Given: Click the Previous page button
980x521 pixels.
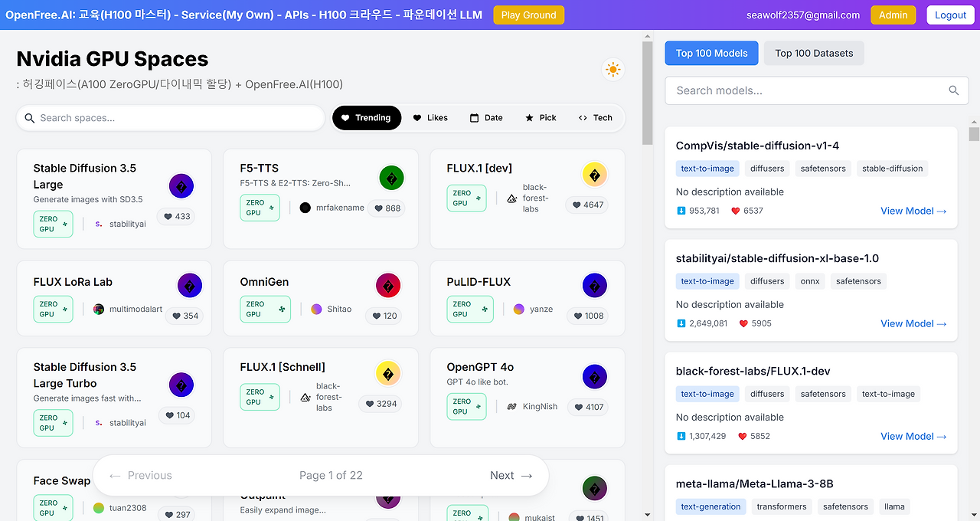Looking at the screenshot, I should point(141,476).
